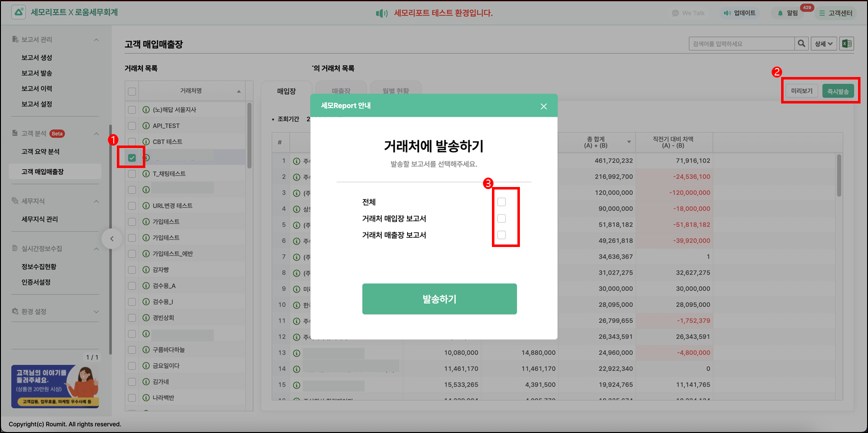Expand the 환경 설정 section
The height and width of the screenshot is (433, 868).
point(96,311)
